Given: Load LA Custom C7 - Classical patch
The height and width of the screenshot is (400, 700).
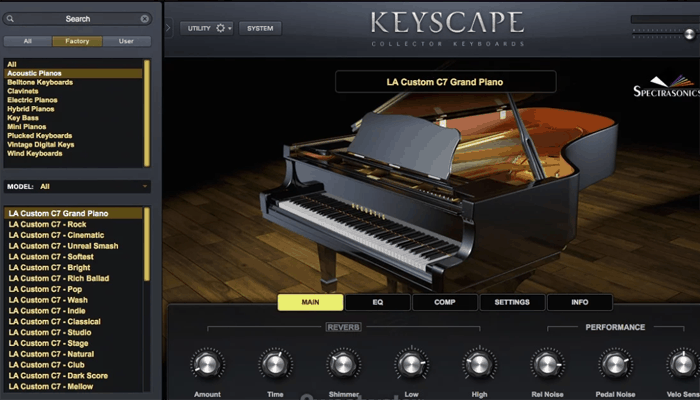Looking at the screenshot, I should [74, 321].
